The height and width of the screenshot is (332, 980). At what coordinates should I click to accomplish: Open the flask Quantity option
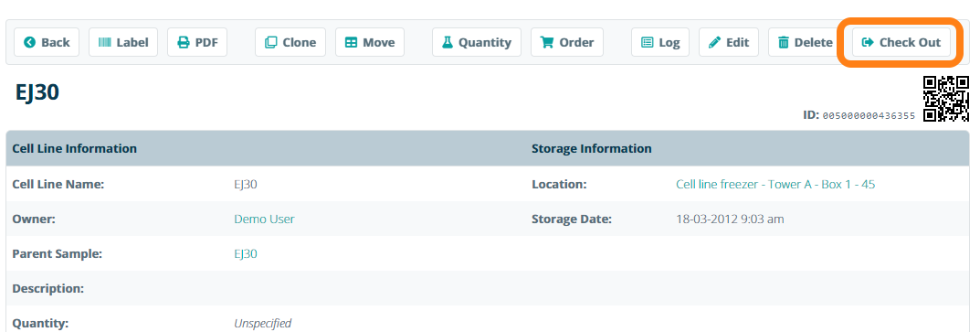[476, 43]
